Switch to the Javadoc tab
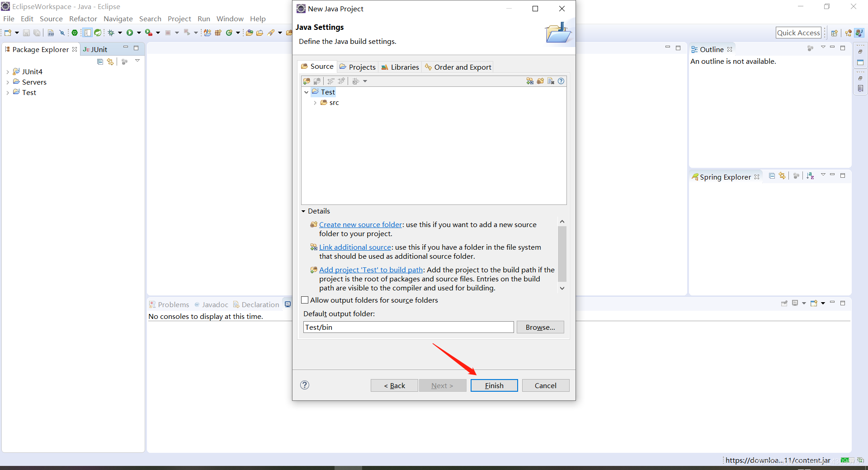 pos(211,304)
